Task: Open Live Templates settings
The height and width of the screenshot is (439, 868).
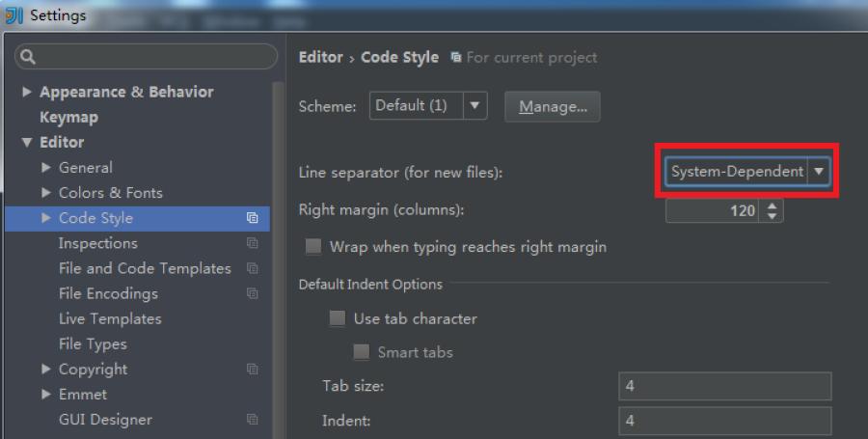Action: (x=110, y=318)
